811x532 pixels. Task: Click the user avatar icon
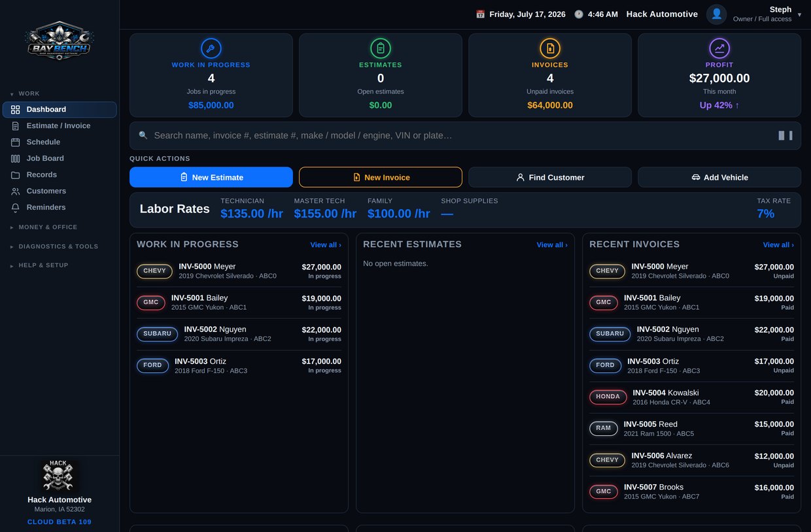click(x=717, y=14)
